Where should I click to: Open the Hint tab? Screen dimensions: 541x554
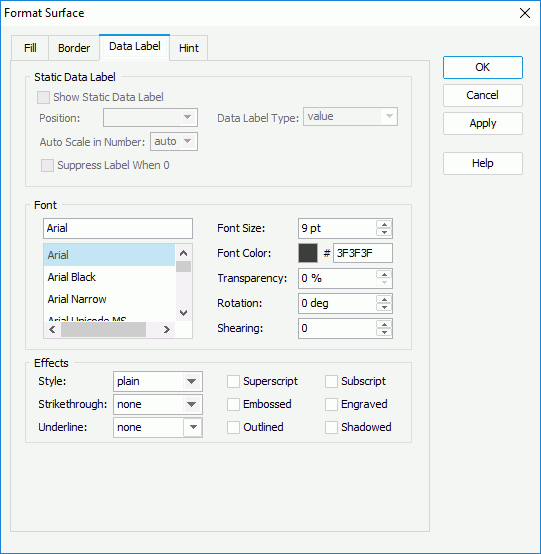(189, 48)
